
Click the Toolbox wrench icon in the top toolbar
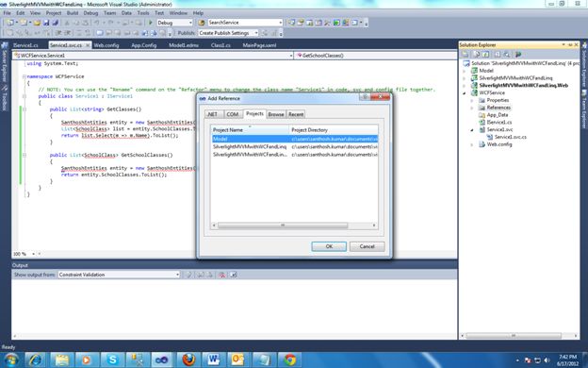click(327, 23)
